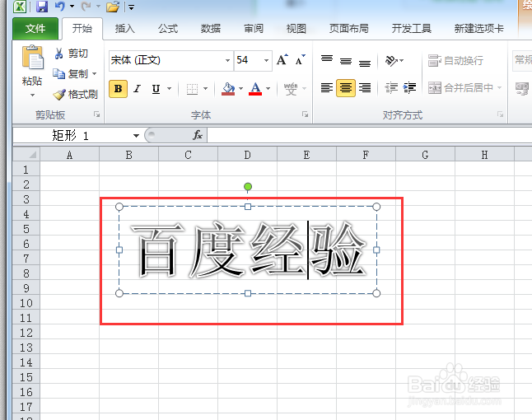
Task: Decrease font size with the small A icon
Action: (x=300, y=60)
